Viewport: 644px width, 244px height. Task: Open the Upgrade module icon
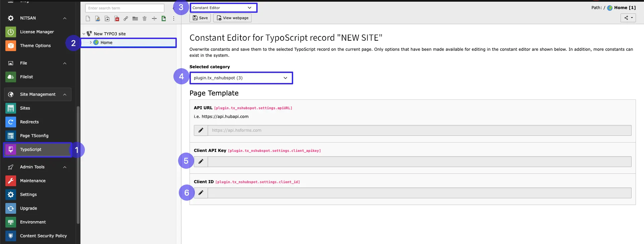[11, 208]
